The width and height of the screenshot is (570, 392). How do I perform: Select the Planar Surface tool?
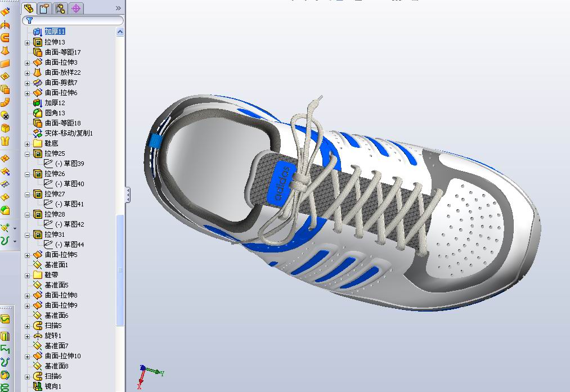tap(5, 64)
